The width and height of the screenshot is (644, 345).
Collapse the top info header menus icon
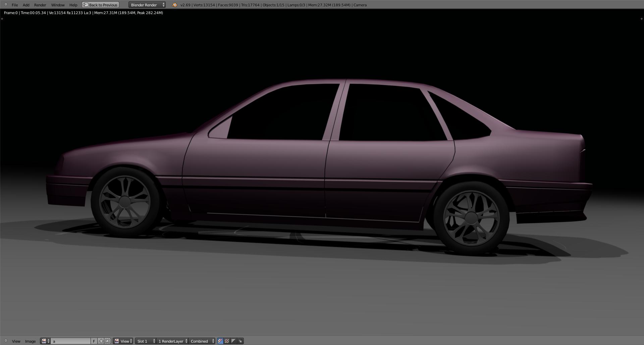tap(6, 4)
